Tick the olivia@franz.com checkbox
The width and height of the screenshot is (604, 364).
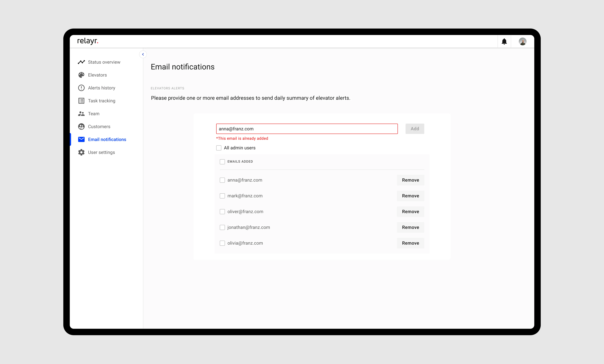click(222, 243)
